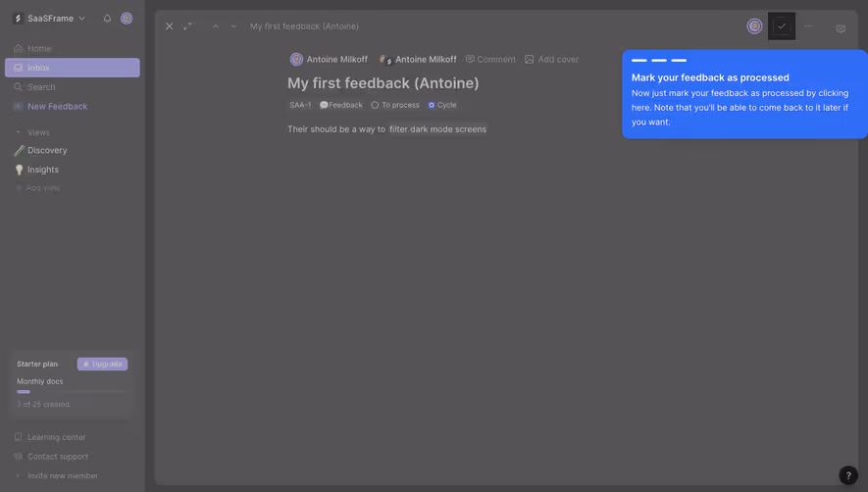Expand the document to full screen
The image size is (868, 492).
point(187,26)
